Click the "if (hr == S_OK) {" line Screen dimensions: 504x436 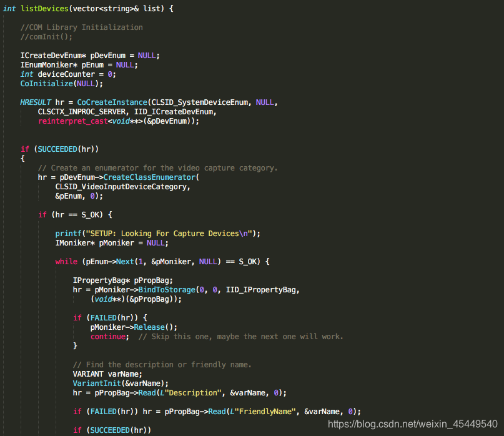75,214
